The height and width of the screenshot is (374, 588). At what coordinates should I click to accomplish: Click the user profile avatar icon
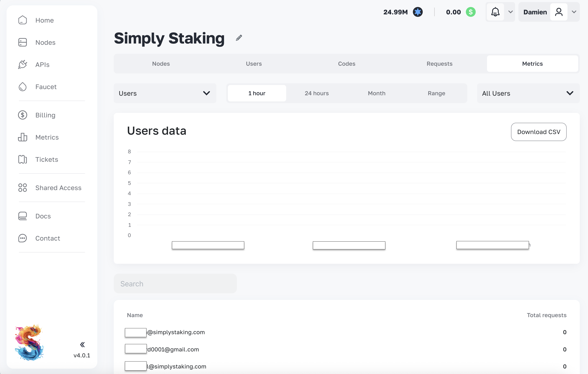pyautogui.click(x=559, y=12)
